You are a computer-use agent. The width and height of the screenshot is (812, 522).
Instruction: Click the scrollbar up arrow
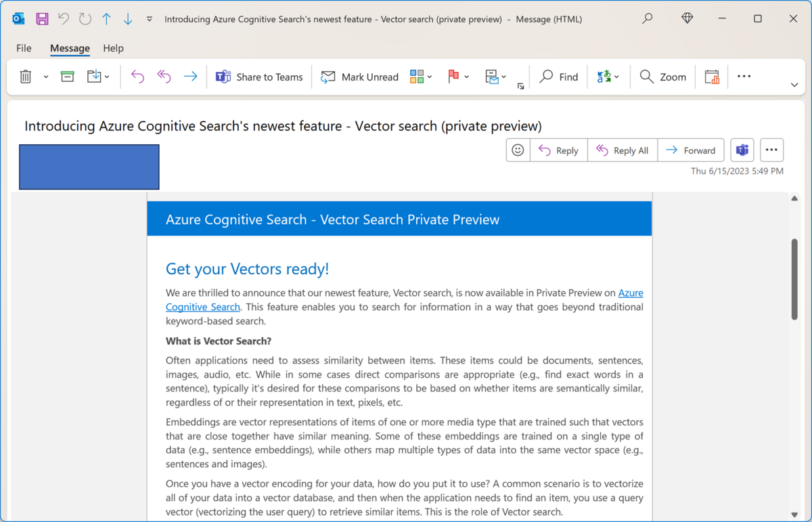click(794, 198)
